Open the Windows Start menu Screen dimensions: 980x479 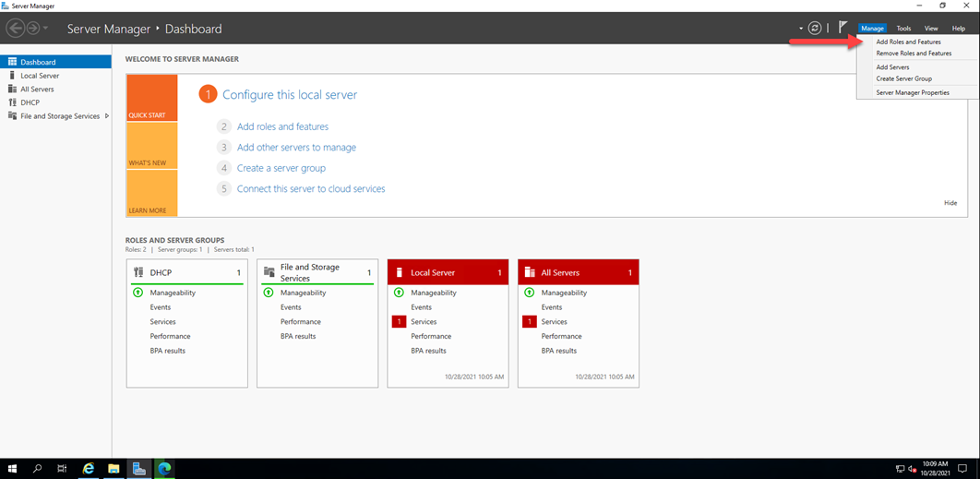12,468
